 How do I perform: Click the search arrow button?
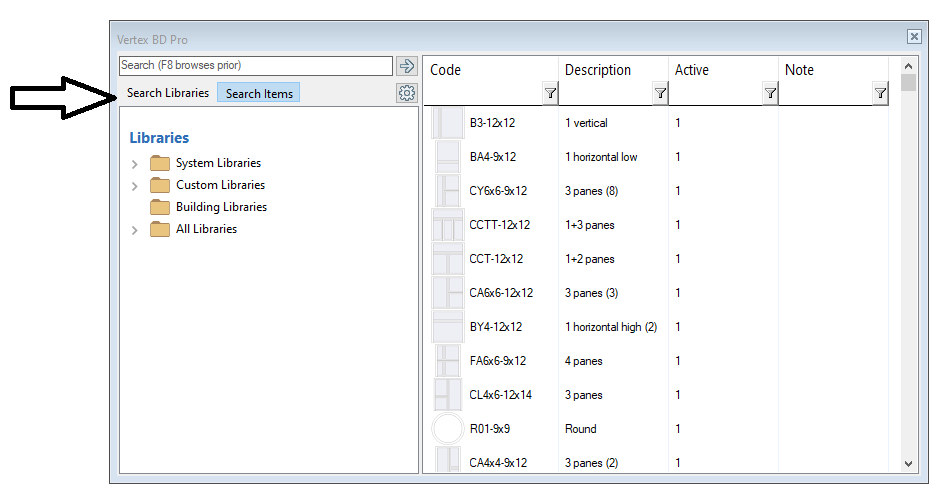point(406,66)
